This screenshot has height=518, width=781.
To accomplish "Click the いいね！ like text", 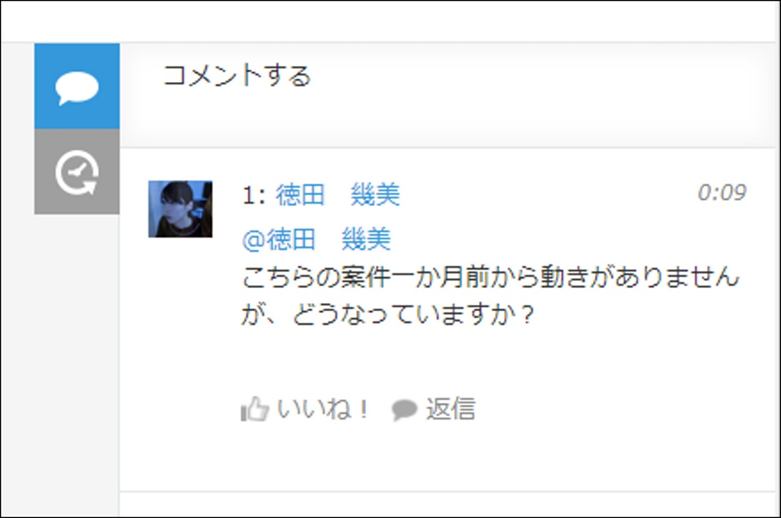I will (323, 409).
